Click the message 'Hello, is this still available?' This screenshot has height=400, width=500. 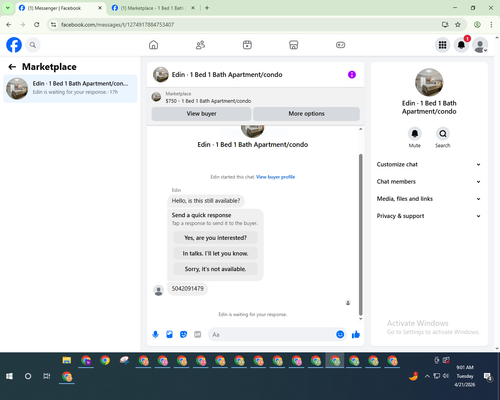click(x=206, y=201)
